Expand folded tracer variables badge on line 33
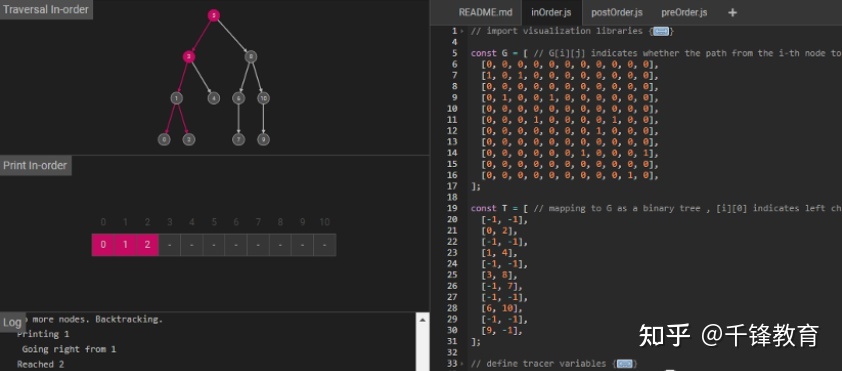Screen dimensions: 842x371 (624, 364)
